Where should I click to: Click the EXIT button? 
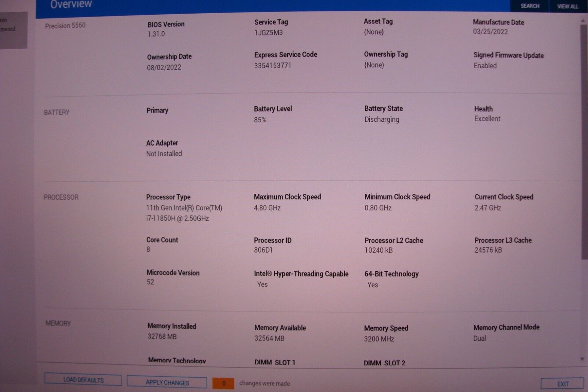coord(563,384)
